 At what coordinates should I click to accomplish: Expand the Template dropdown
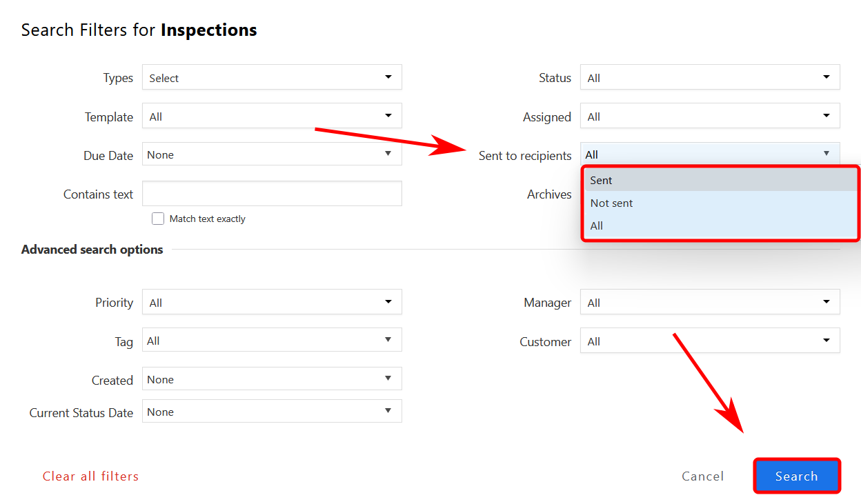(x=272, y=117)
